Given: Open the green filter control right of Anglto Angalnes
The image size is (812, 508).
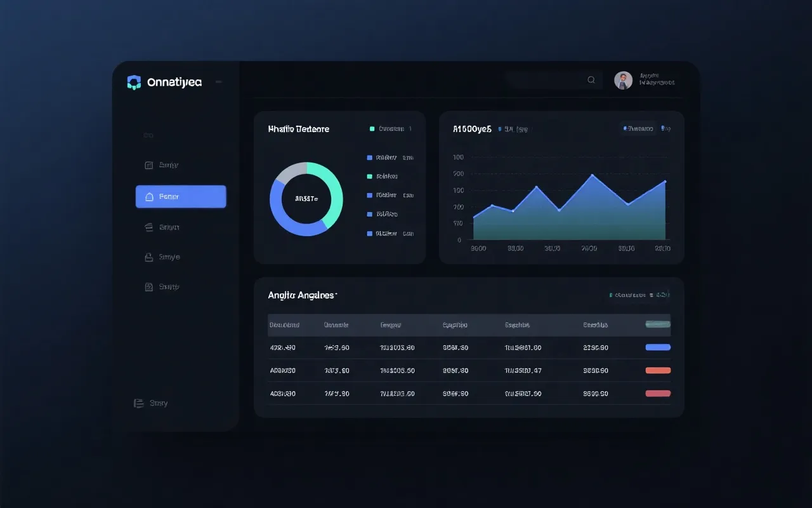Looking at the screenshot, I should click(x=639, y=295).
